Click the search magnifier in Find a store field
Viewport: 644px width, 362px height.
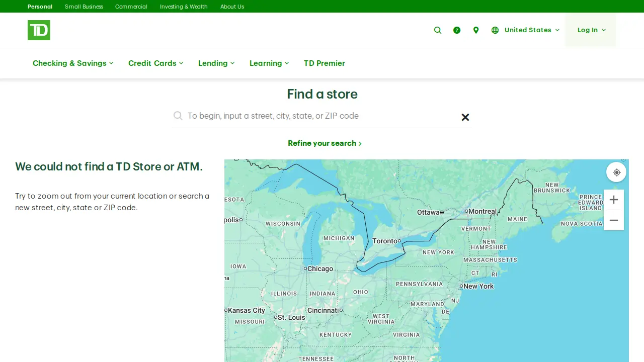click(178, 116)
